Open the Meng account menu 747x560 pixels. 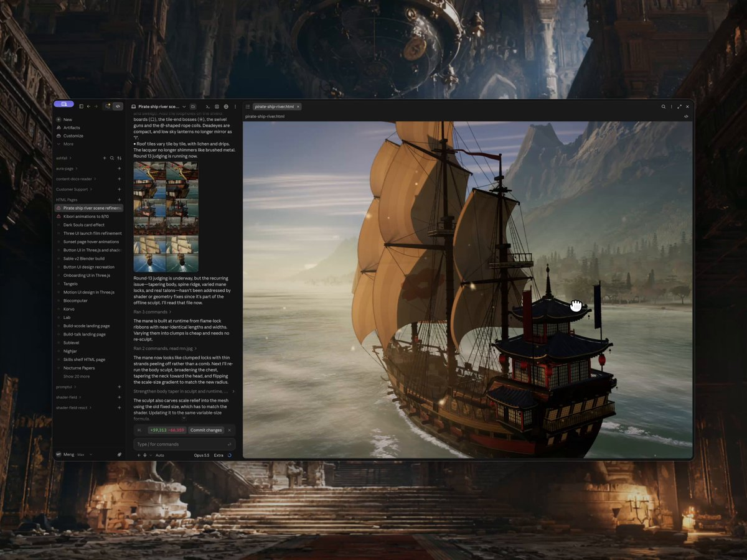[x=73, y=455]
